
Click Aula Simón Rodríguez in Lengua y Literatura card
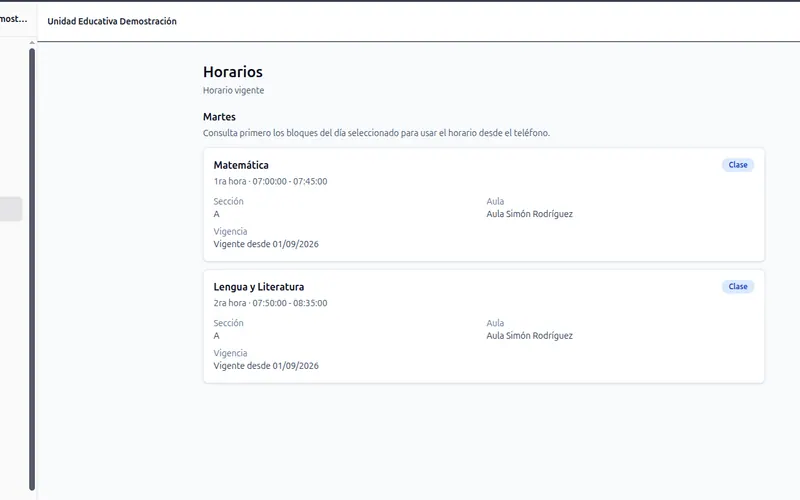530,336
